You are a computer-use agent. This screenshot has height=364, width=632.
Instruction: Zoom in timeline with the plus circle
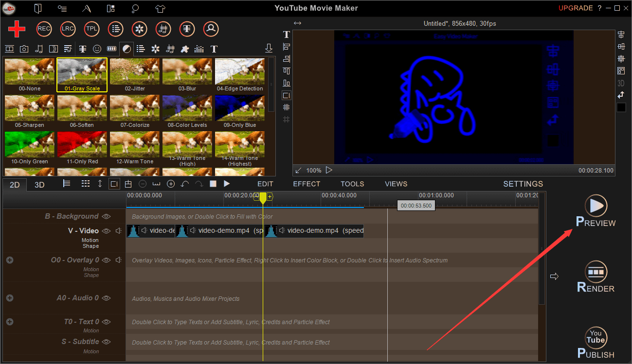pyautogui.click(x=171, y=184)
